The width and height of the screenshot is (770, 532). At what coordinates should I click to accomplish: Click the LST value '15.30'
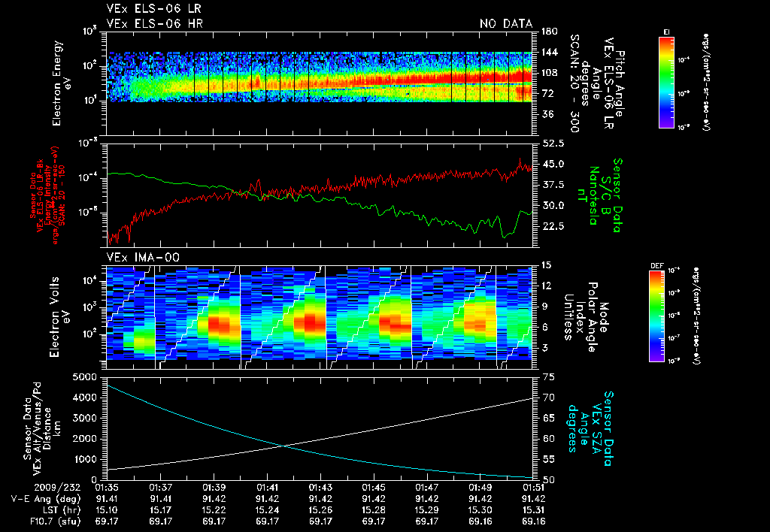pyautogui.click(x=480, y=510)
